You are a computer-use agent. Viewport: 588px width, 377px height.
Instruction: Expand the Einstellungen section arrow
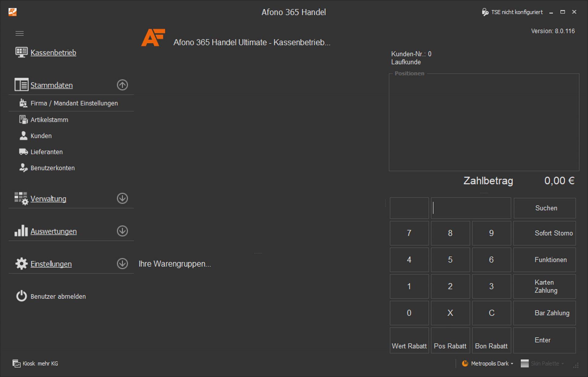(122, 264)
